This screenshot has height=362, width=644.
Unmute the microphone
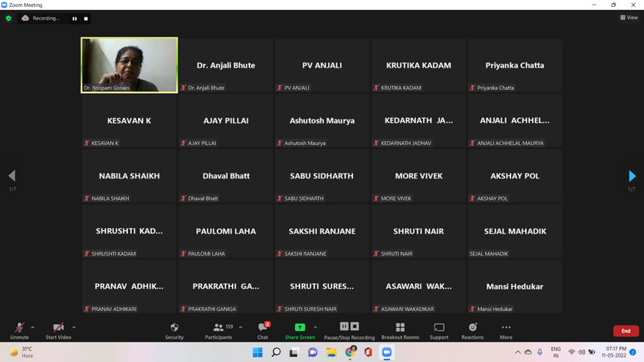(19, 328)
